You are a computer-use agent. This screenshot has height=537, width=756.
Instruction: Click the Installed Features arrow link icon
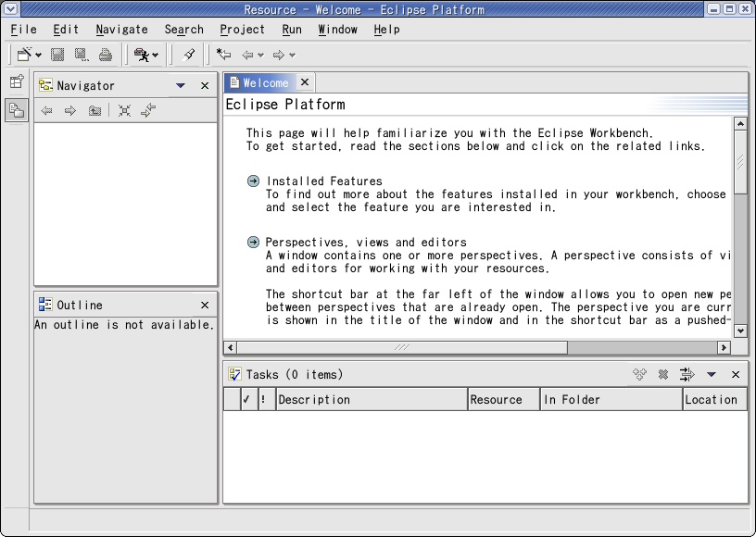click(253, 181)
